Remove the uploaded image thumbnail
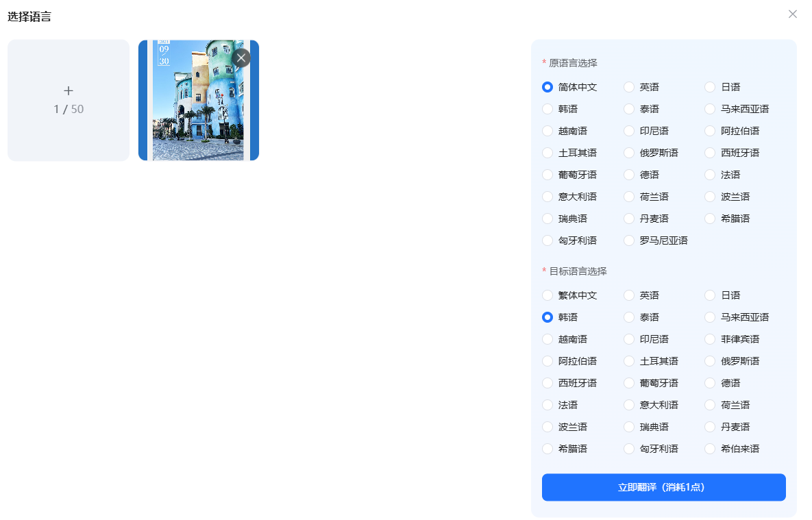Screen dimensions: 812x520 (241, 58)
